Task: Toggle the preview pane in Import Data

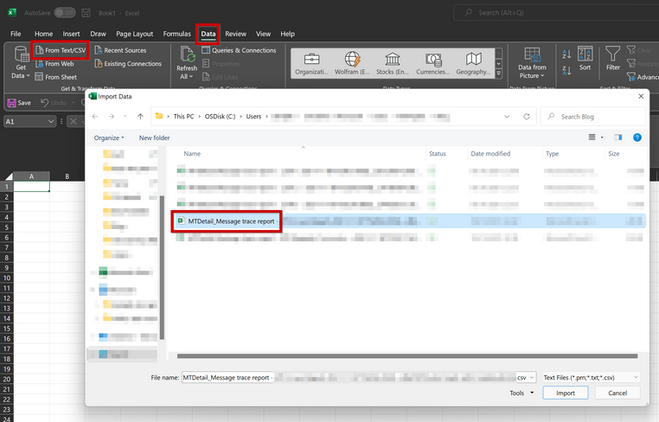Action: [617, 137]
